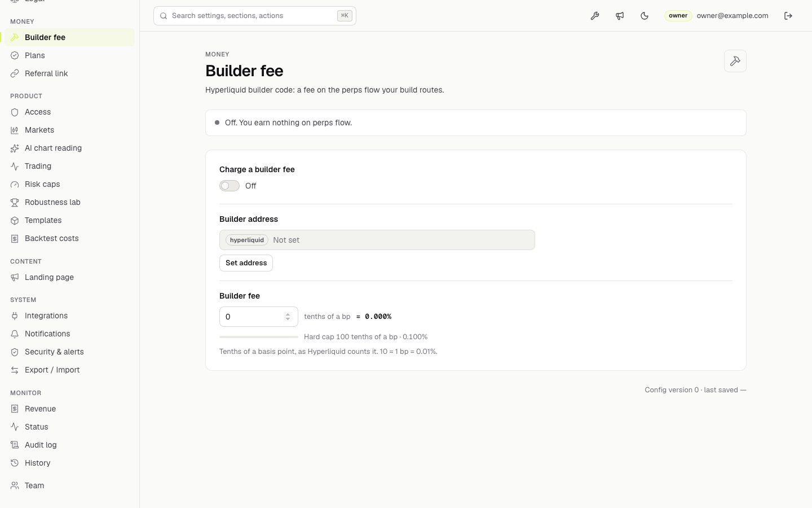This screenshot has height=508, width=812.
Task: Click the magnifier icon in the search bar
Action: click(x=164, y=16)
